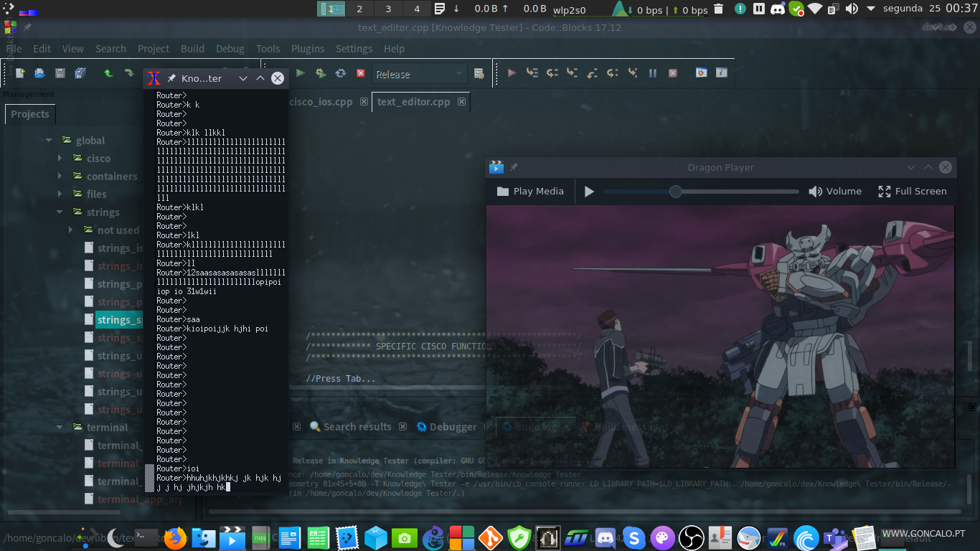Viewport: 980px width, 551px height.
Task: Open the Plugins menu
Action: 308,49
